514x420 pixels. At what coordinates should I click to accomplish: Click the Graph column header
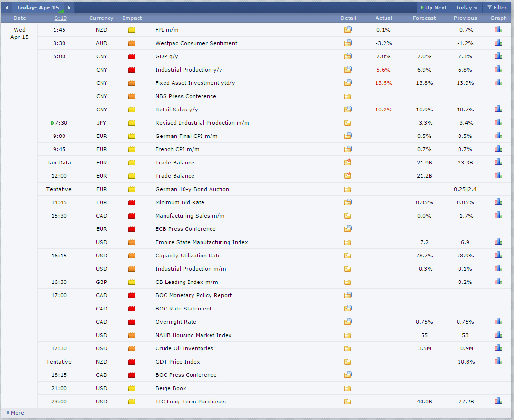(x=498, y=18)
